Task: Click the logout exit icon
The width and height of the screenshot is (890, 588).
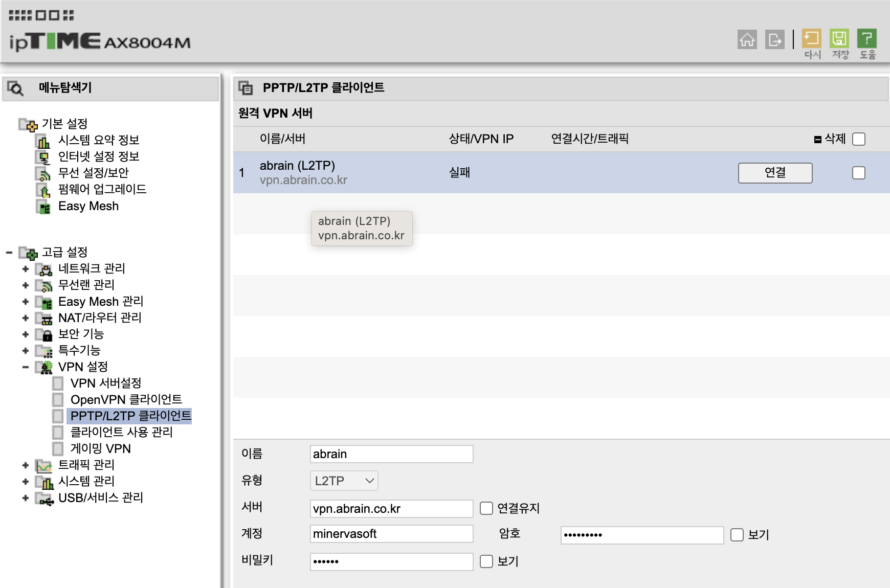Action: pyautogui.click(x=775, y=39)
